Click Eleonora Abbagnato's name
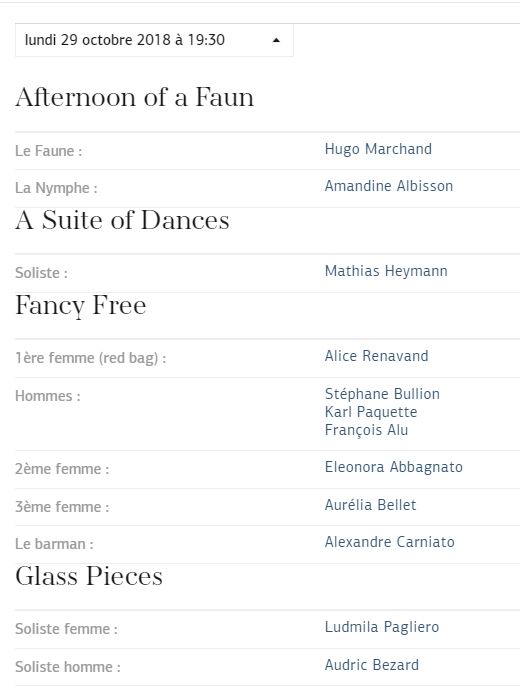Image resolution: width=520 pixels, height=694 pixels. [393, 467]
